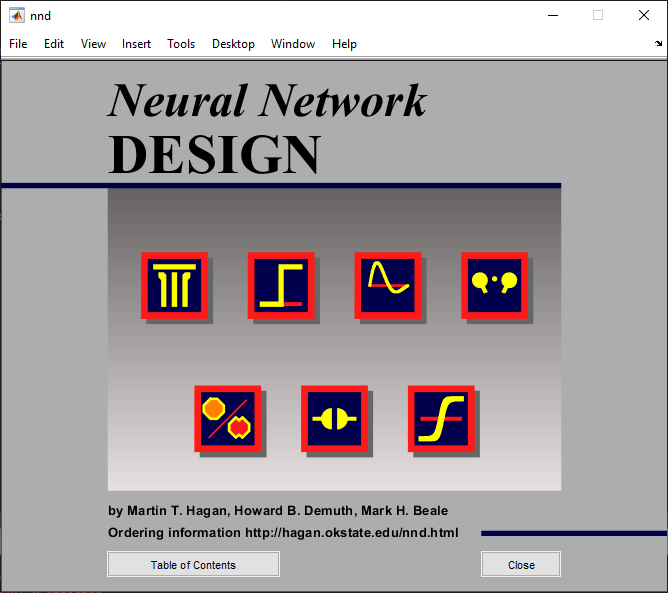
Task: Click the DESIGN heading text
Action: (214, 154)
